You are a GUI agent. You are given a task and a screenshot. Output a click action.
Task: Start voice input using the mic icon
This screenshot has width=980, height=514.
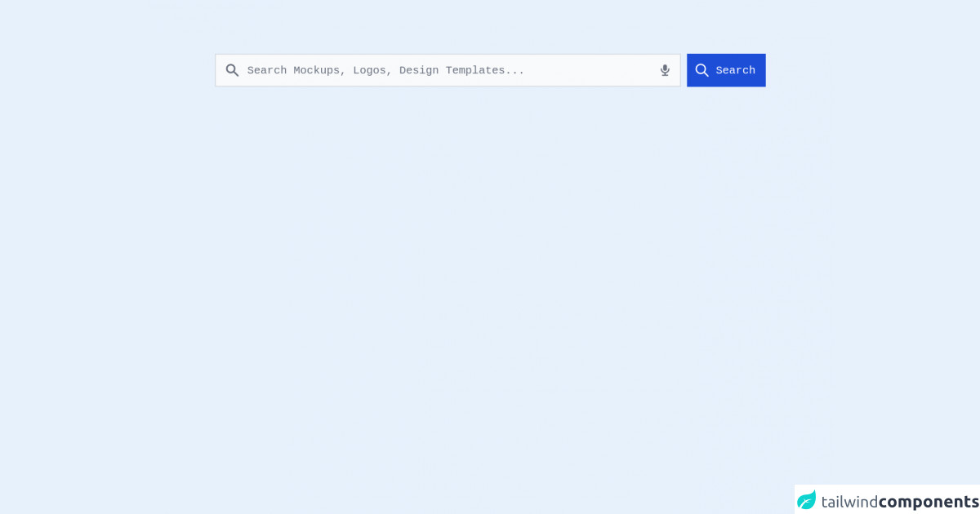pyautogui.click(x=665, y=70)
